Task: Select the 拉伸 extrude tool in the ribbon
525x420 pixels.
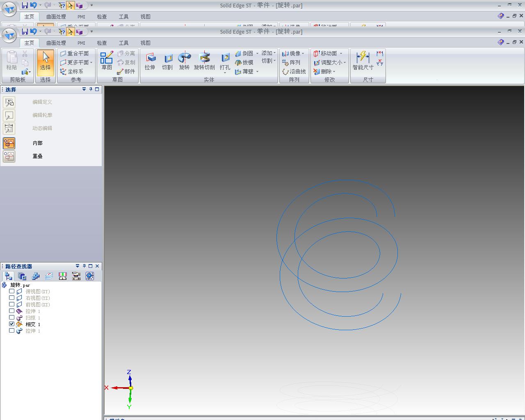Action: click(150, 62)
